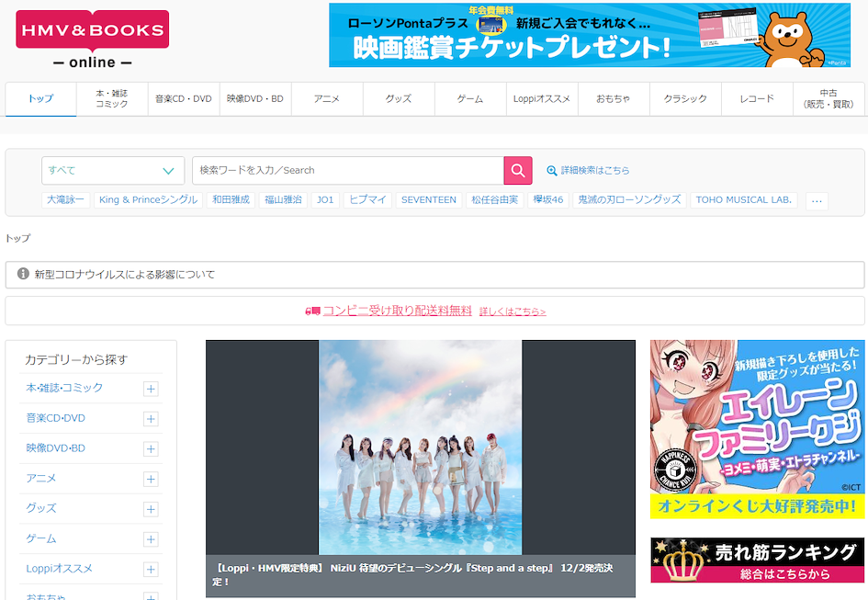This screenshot has width=868, height=600.
Task: Open the おもちゃ navigation tab
Action: [614, 99]
